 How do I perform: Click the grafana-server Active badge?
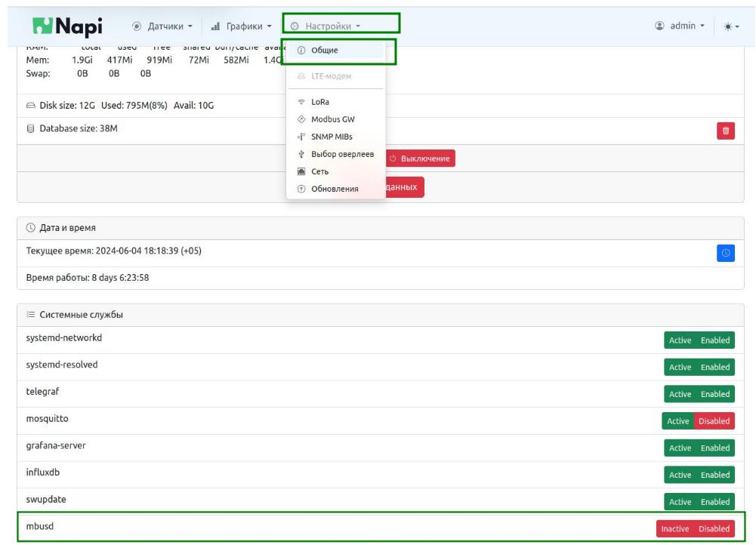pyautogui.click(x=680, y=448)
